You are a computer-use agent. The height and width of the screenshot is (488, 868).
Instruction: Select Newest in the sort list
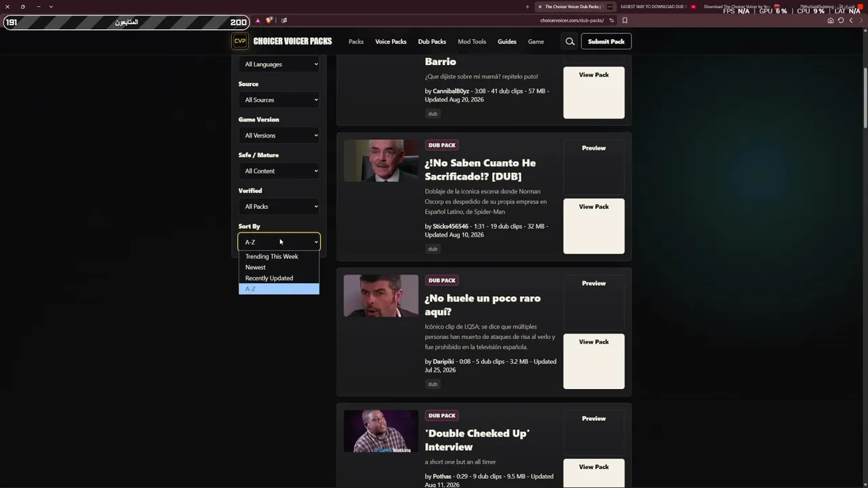coord(279,267)
